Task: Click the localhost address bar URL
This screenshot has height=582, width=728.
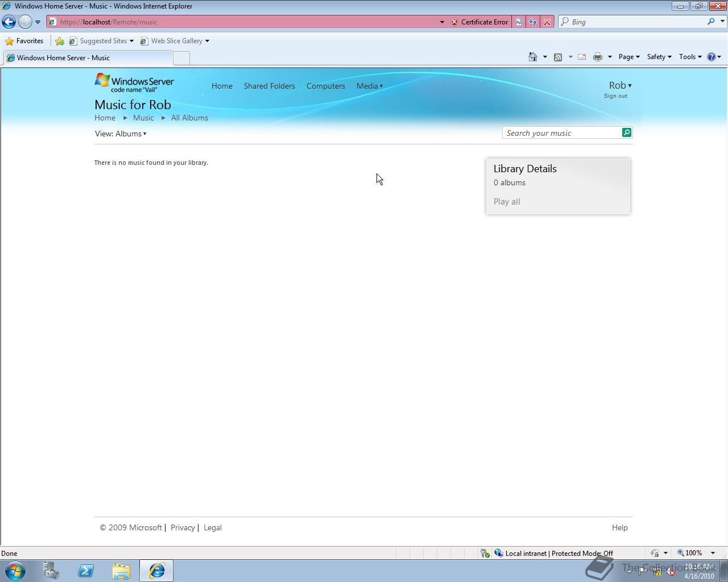Action: [109, 22]
